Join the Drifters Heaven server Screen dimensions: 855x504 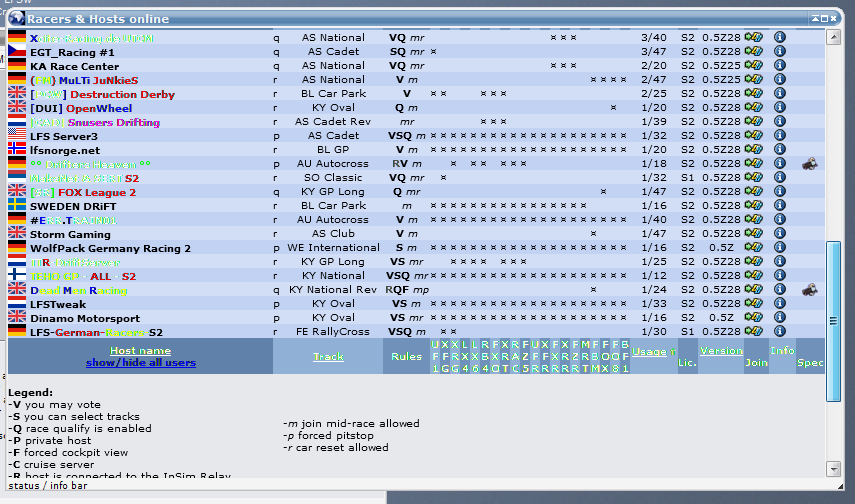[x=754, y=163]
